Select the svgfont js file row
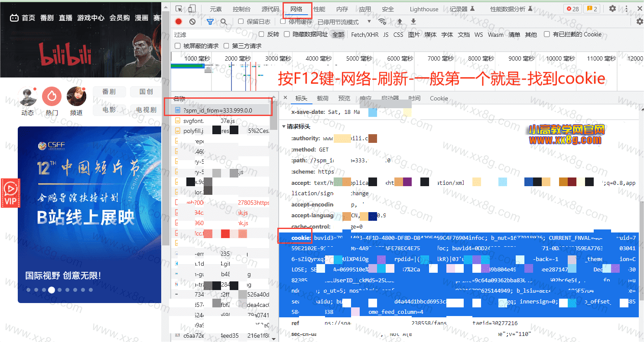Screen dimensions: 644x342 point(220,121)
